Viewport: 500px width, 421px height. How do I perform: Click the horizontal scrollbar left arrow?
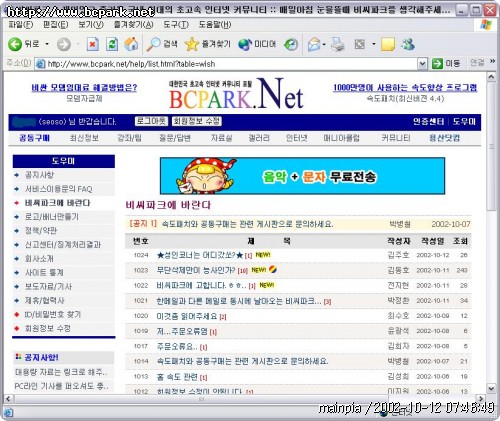pos(8,399)
